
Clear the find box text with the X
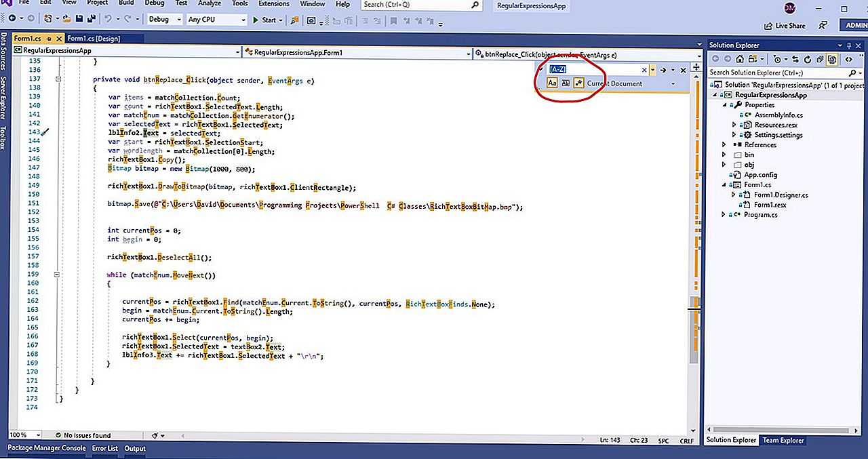(x=644, y=71)
